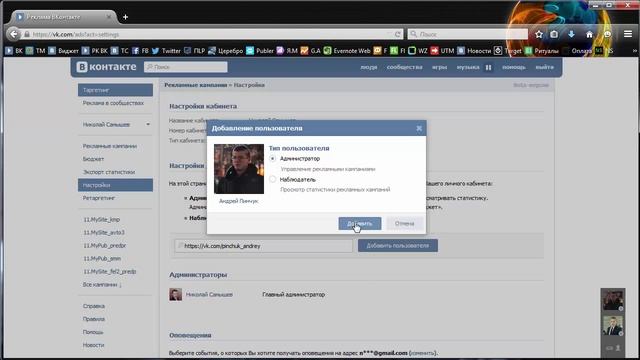Open Экспорт статистики sidebar link
Screen dimensions: 640x360
coord(109,172)
